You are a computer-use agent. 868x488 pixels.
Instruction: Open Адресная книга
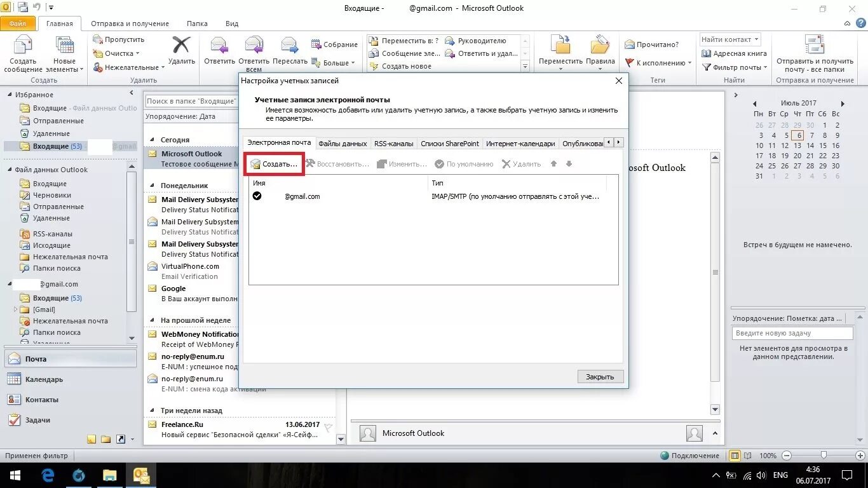pyautogui.click(x=735, y=53)
